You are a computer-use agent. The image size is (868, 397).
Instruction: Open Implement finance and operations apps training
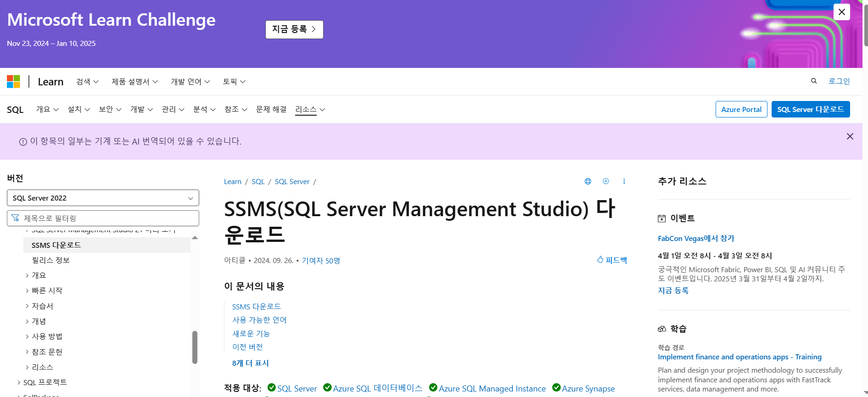pos(739,357)
